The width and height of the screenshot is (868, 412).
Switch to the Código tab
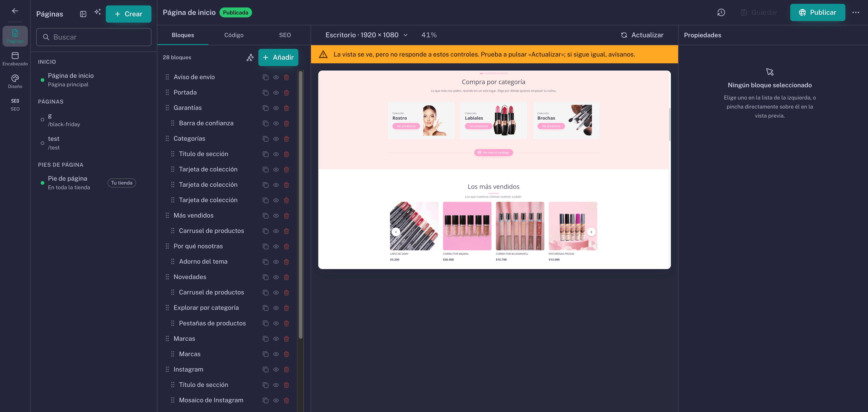(234, 35)
